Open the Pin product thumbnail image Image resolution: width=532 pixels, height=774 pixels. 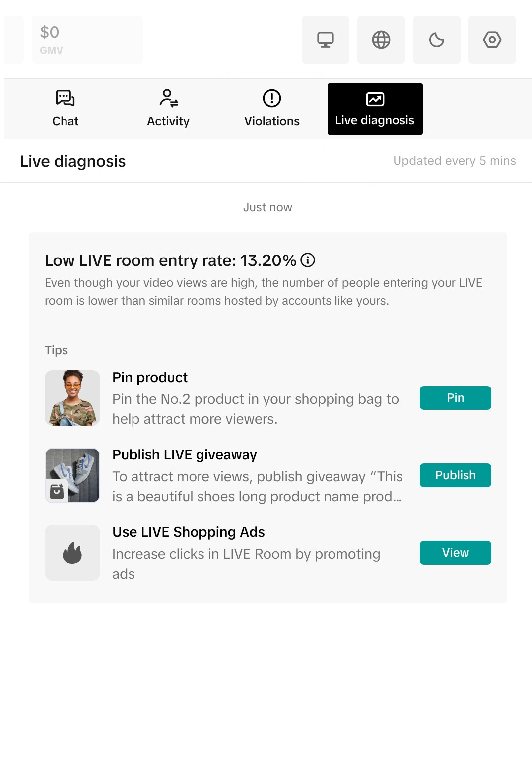pos(72,398)
